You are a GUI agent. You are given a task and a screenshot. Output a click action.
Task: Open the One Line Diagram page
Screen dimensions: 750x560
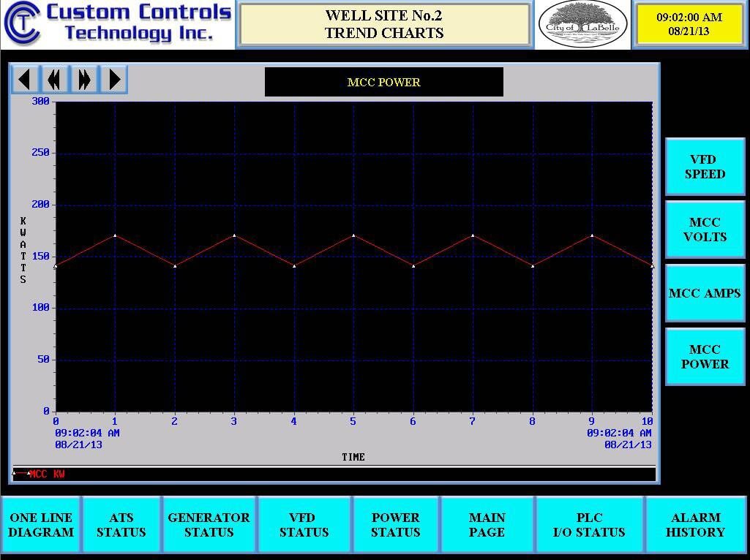pyautogui.click(x=41, y=525)
